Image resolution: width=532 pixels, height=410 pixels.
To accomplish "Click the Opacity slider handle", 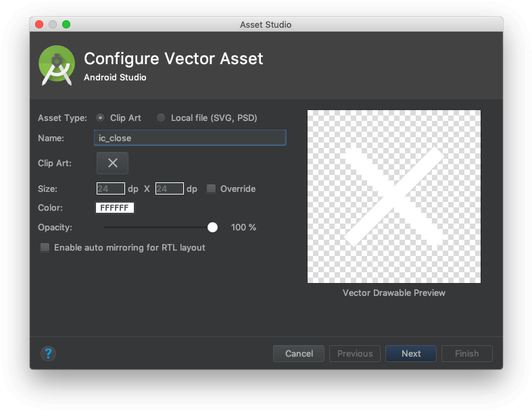I will (213, 228).
